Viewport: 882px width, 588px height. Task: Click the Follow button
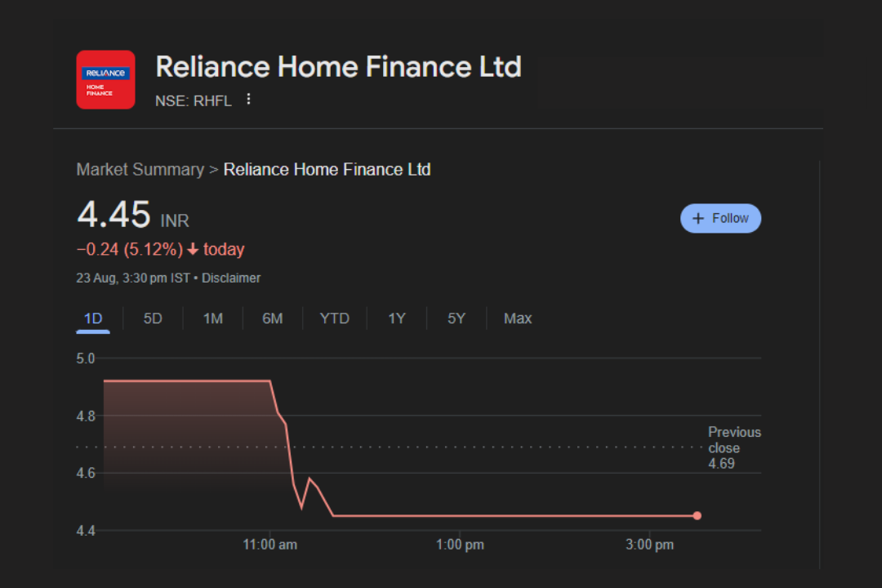(x=720, y=218)
